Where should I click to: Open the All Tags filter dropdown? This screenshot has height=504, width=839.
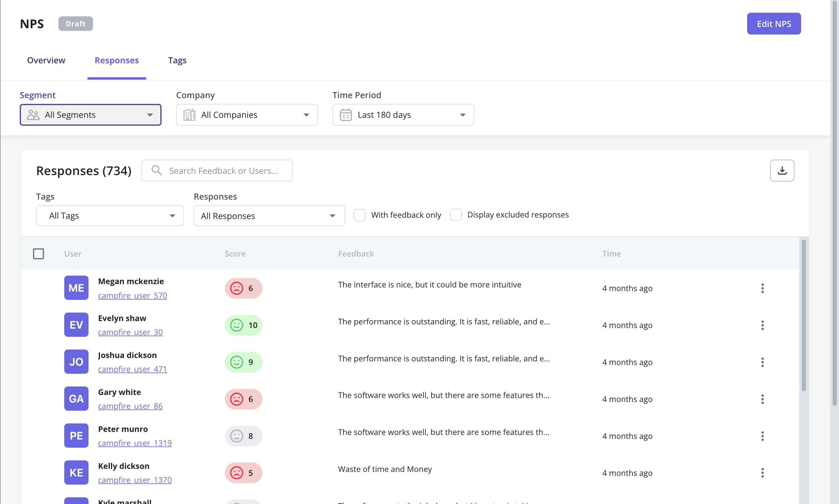(110, 216)
